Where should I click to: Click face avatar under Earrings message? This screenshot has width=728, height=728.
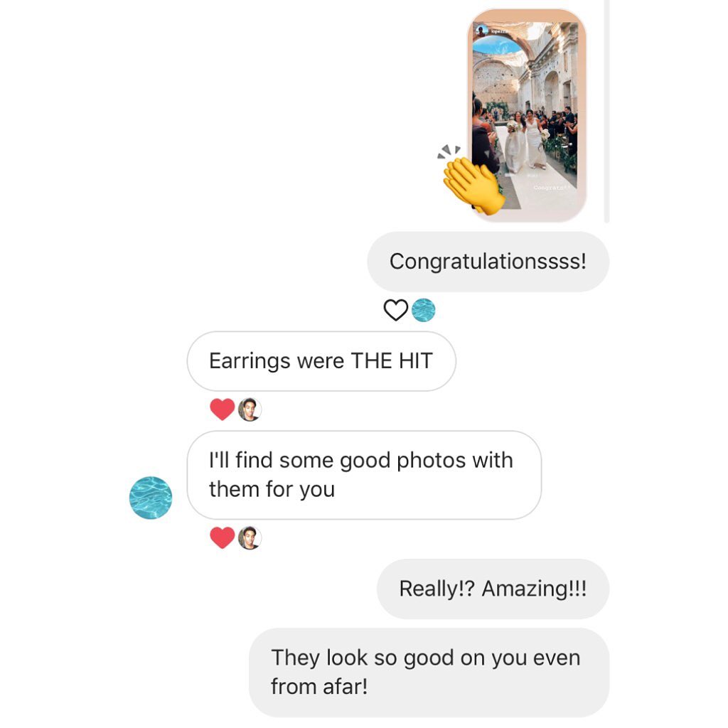[250, 409]
